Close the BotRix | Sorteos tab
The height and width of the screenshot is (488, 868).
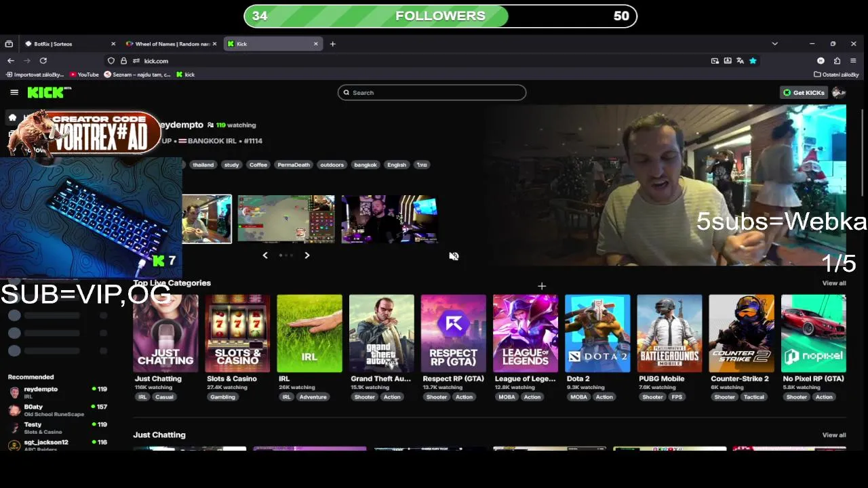113,44
